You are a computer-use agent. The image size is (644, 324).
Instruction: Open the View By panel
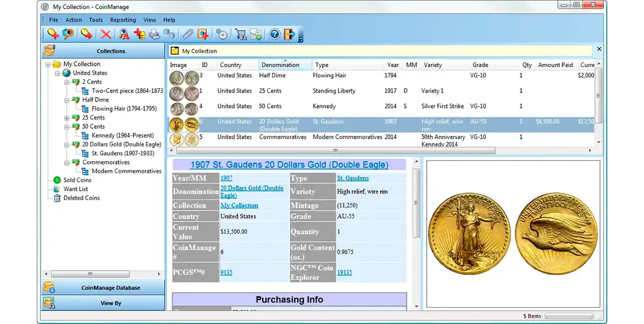(103, 303)
